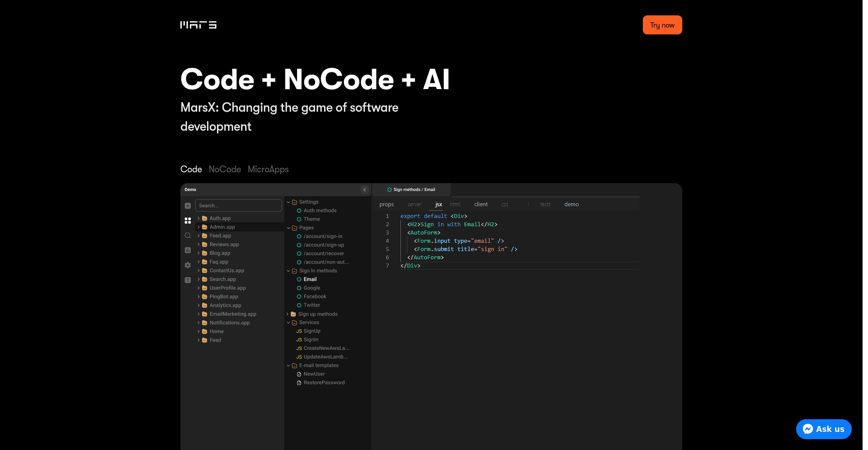Screen dimensions: 868x450
Task: Open the tests editor tab
Action: pyautogui.click(x=545, y=204)
